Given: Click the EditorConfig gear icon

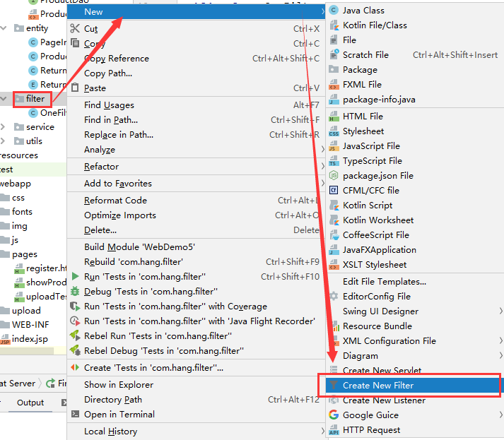Looking at the screenshot, I should tap(334, 296).
